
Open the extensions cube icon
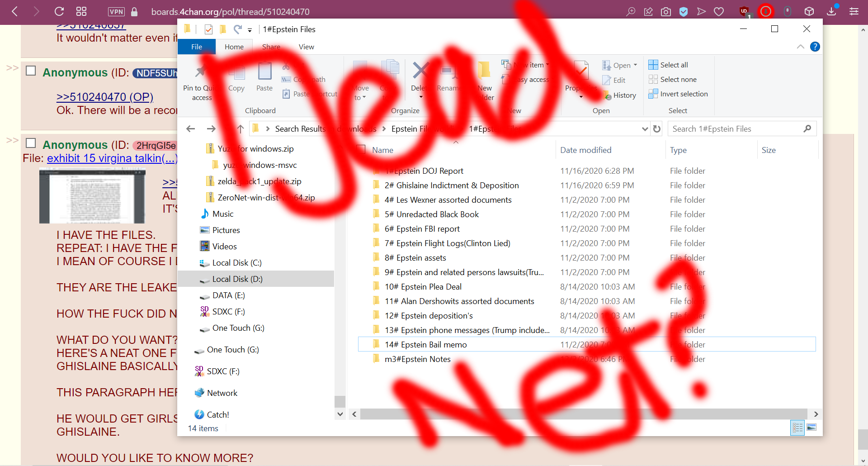tap(809, 11)
